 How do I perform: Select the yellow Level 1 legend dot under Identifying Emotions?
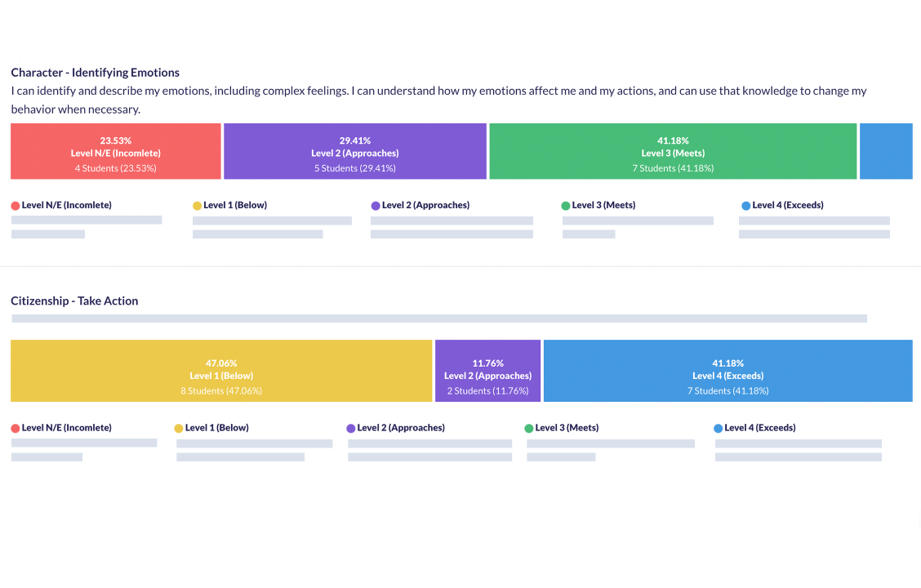(197, 205)
